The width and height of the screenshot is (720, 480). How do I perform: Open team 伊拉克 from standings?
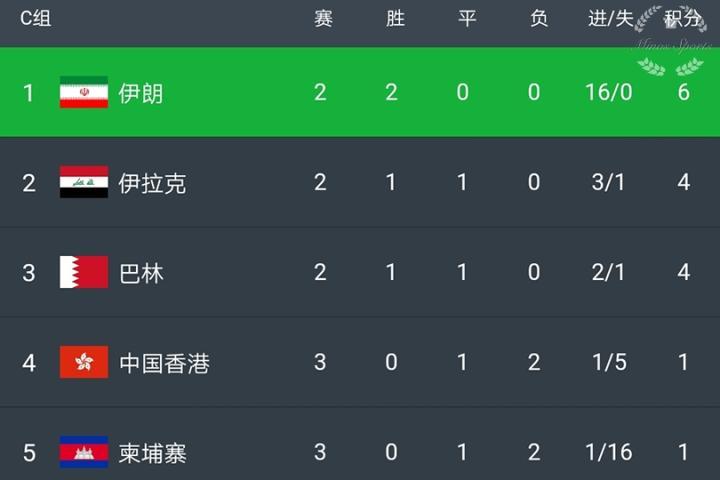(152, 183)
